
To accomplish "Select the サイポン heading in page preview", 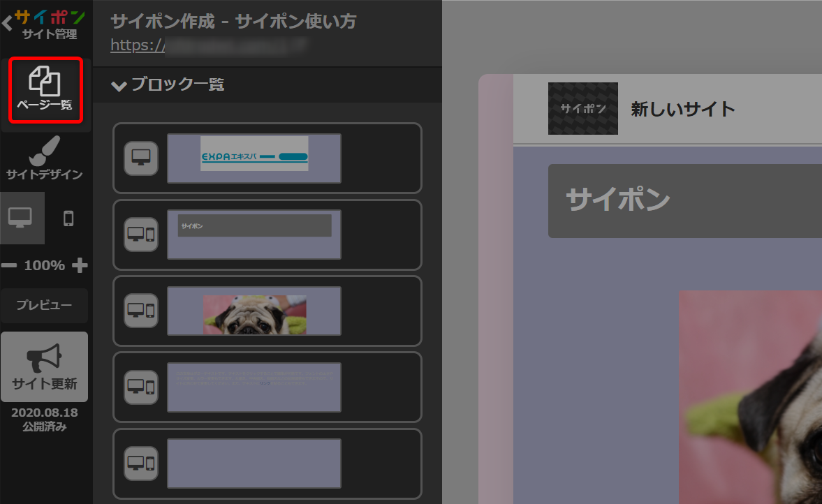I will (x=618, y=200).
